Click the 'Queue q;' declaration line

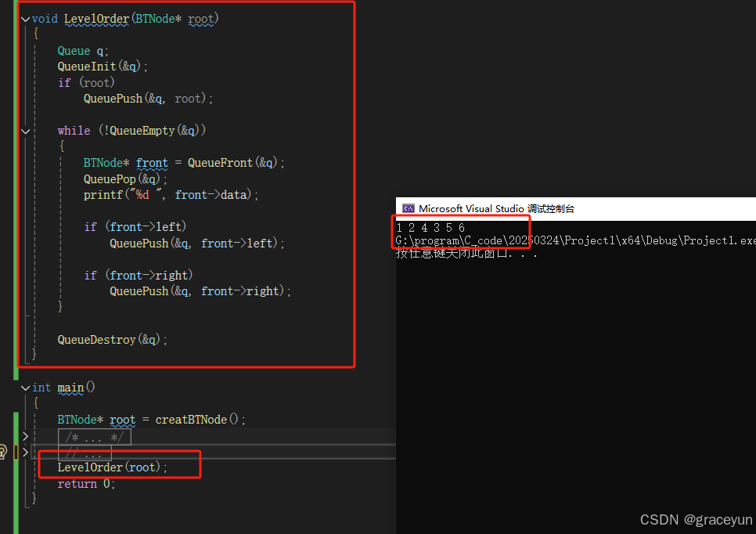(x=83, y=51)
